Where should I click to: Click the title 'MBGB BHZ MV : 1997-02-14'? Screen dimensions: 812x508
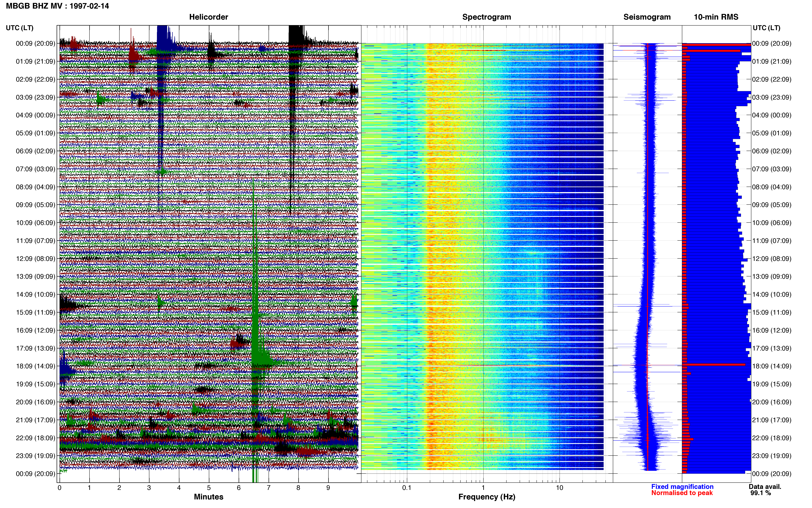tap(57, 6)
